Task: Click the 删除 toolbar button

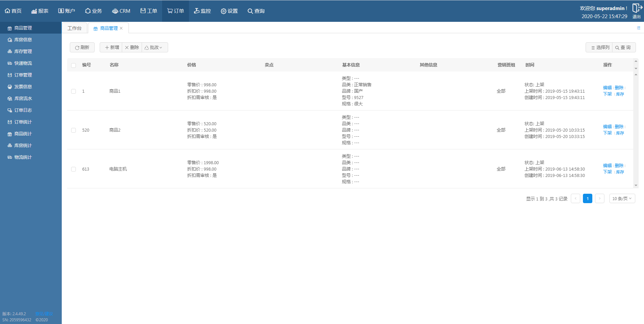Action: [x=132, y=47]
